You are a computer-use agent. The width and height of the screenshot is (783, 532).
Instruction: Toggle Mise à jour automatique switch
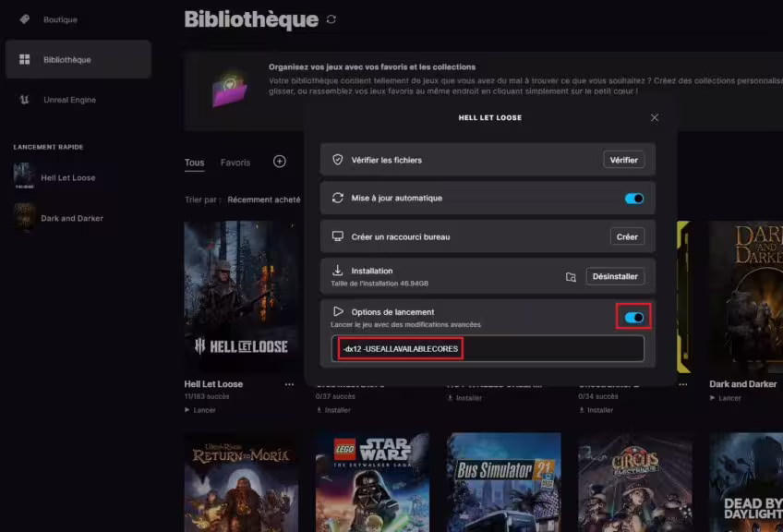coord(634,199)
